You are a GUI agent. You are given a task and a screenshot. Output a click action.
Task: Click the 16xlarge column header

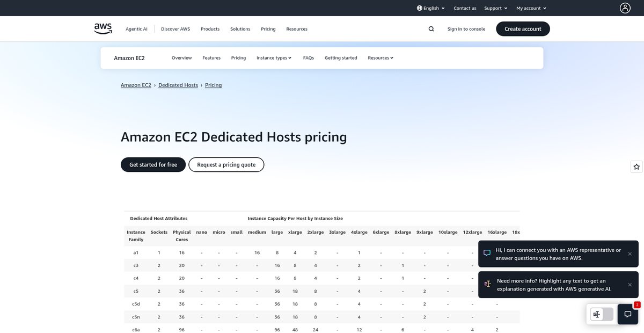497,233
